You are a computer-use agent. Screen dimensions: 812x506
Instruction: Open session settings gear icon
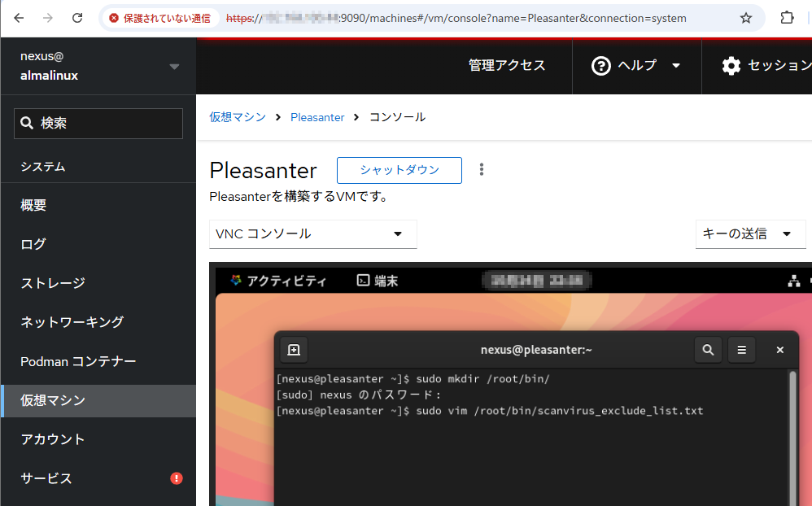coord(731,66)
